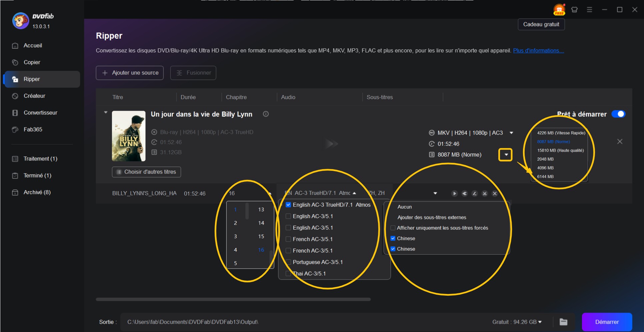Click the Fusionner button
The height and width of the screenshot is (332, 644).
point(193,73)
